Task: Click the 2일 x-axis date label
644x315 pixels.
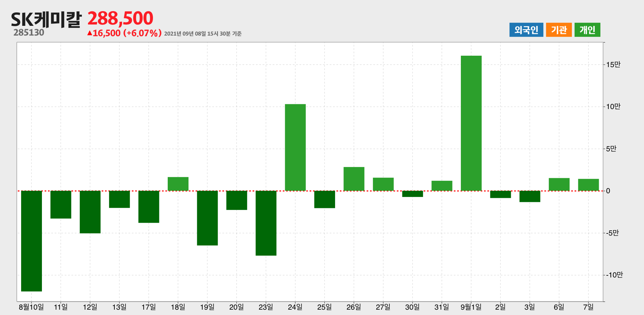Action: [500, 307]
